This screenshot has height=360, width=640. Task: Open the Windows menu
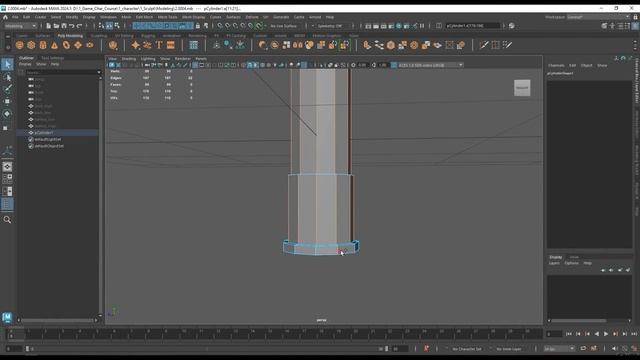(x=108, y=17)
